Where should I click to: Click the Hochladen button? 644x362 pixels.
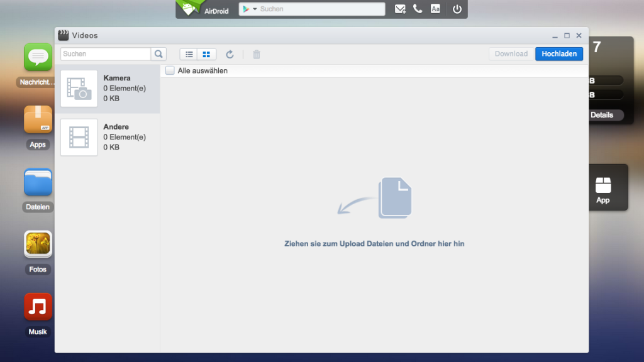(559, 54)
